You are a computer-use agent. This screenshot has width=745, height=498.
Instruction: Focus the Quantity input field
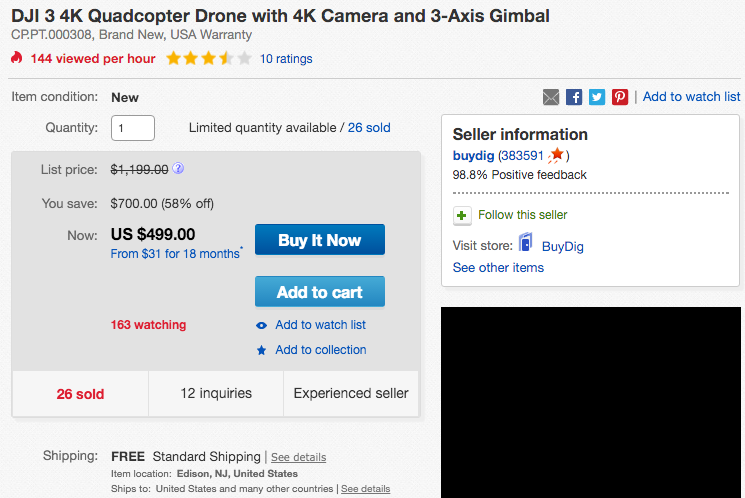pyautogui.click(x=133, y=128)
